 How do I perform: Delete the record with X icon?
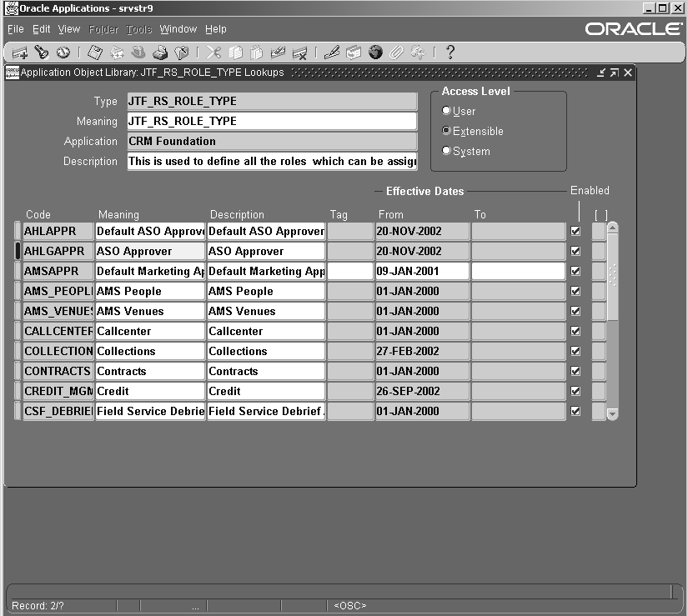pyautogui.click(x=300, y=53)
